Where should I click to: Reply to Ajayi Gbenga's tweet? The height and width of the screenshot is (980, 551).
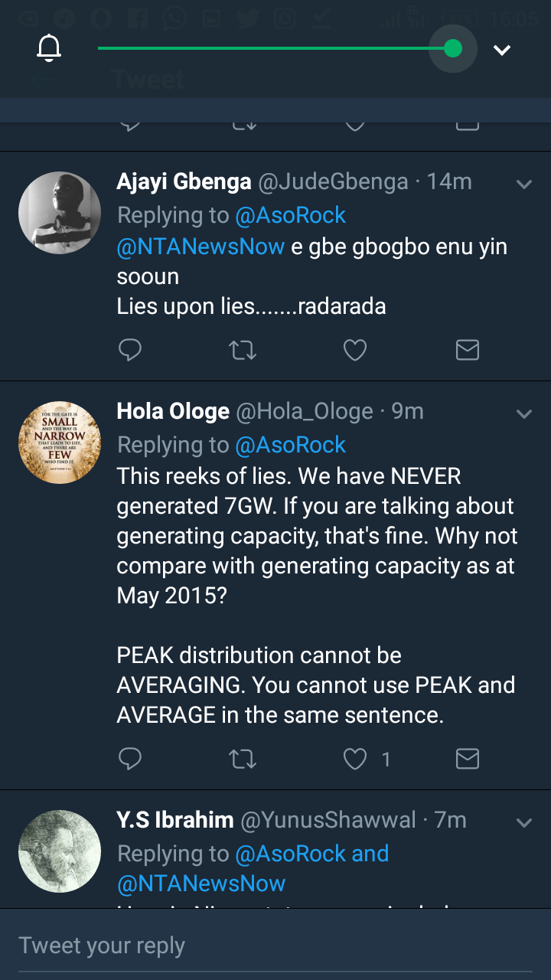(130, 351)
